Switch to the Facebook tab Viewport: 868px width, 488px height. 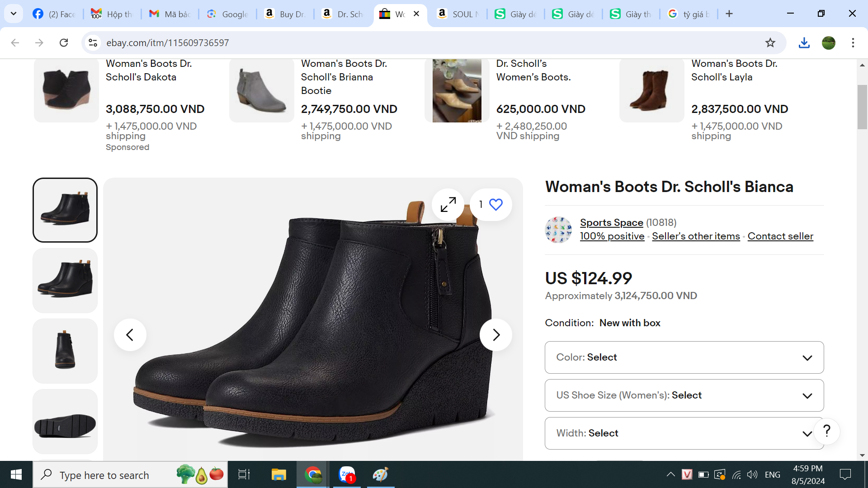54,14
